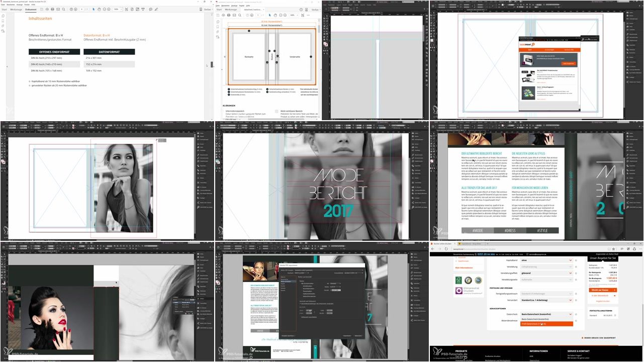Click the browser back arrow
Screen dimensions: 644x362
432,249
